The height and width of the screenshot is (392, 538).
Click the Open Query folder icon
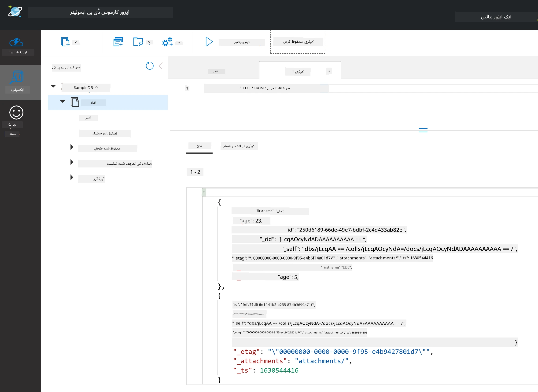click(138, 42)
